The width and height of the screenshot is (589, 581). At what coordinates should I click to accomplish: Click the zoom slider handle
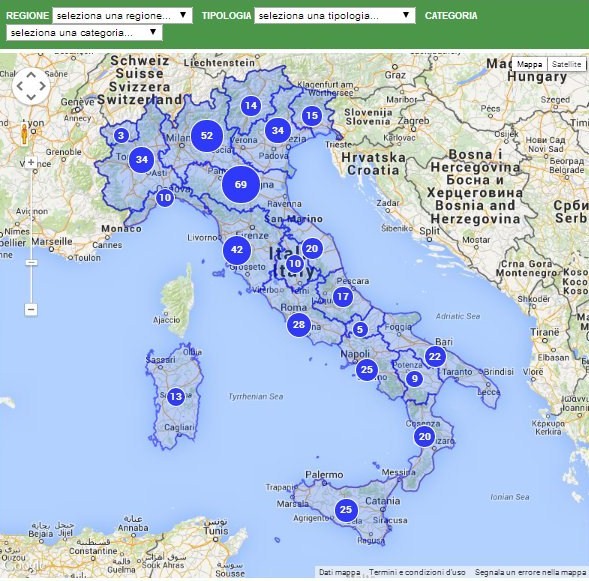point(31,262)
